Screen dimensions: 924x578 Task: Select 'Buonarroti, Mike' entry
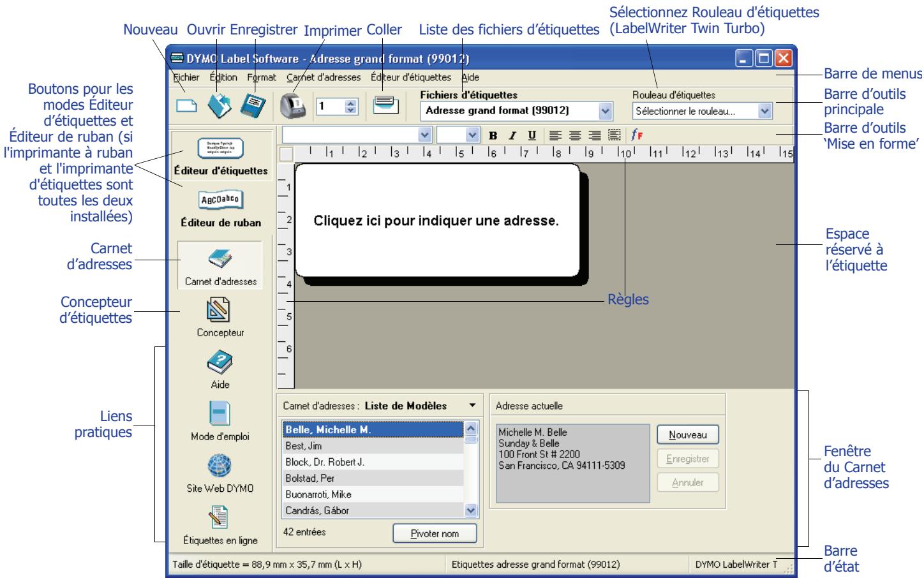click(373, 494)
